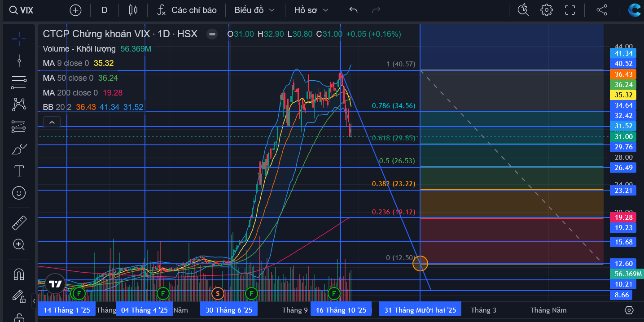The width and height of the screenshot is (644, 322).
Task: Click the orange Fibonacci anchor circle
Action: [420, 263]
